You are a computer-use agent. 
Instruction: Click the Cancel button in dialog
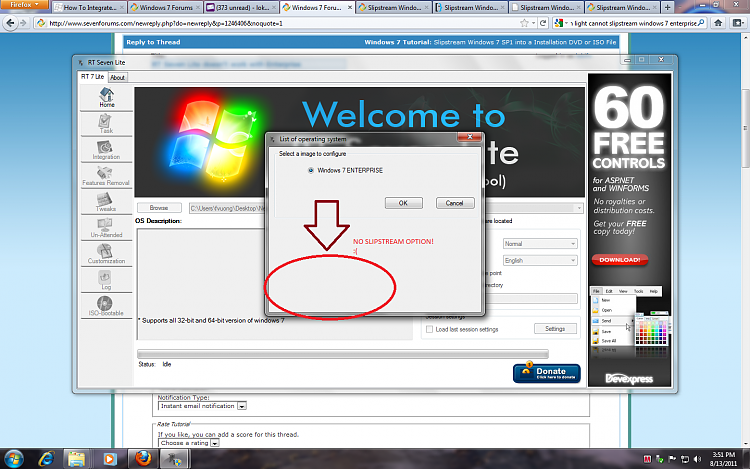(x=454, y=203)
